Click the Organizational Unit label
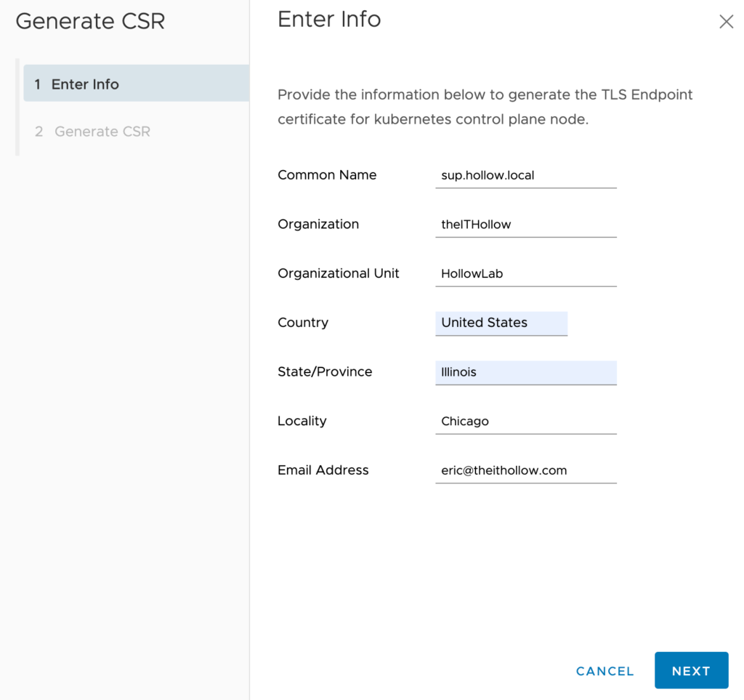 (339, 273)
